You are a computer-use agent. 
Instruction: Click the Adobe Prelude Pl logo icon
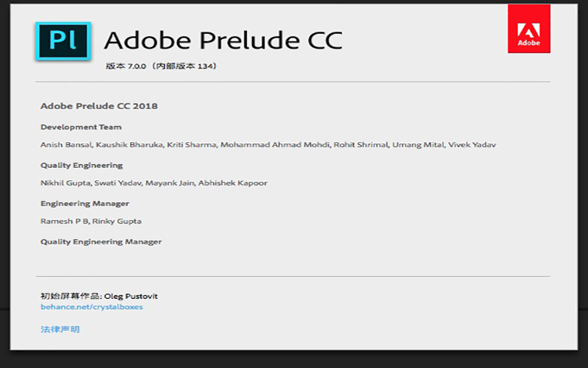coord(63,41)
